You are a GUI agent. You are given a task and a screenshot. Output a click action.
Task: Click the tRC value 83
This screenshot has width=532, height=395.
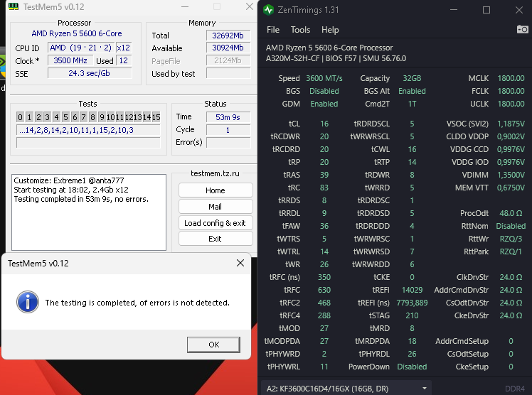coord(324,188)
